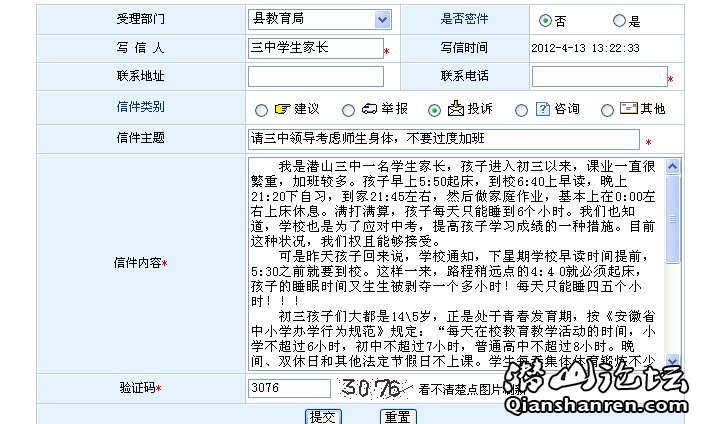
Task: Click 看不清楚点图片刷新 refresh hint text
Action: (x=472, y=390)
